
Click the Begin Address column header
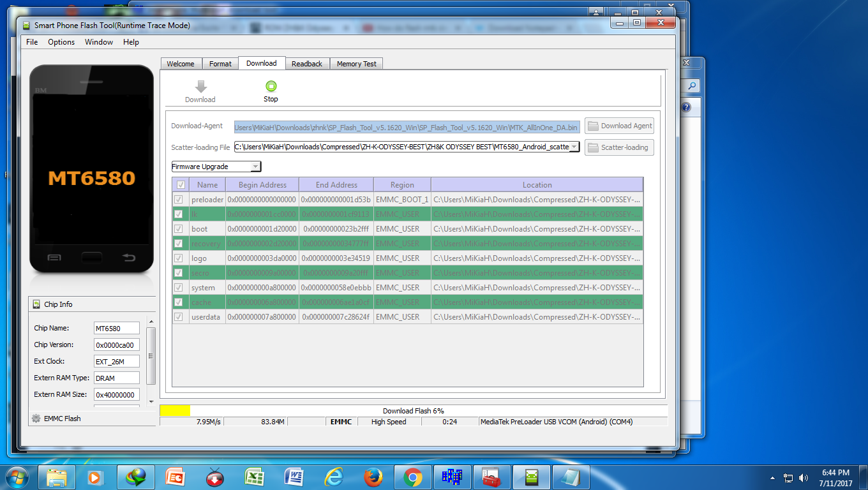[x=262, y=185]
